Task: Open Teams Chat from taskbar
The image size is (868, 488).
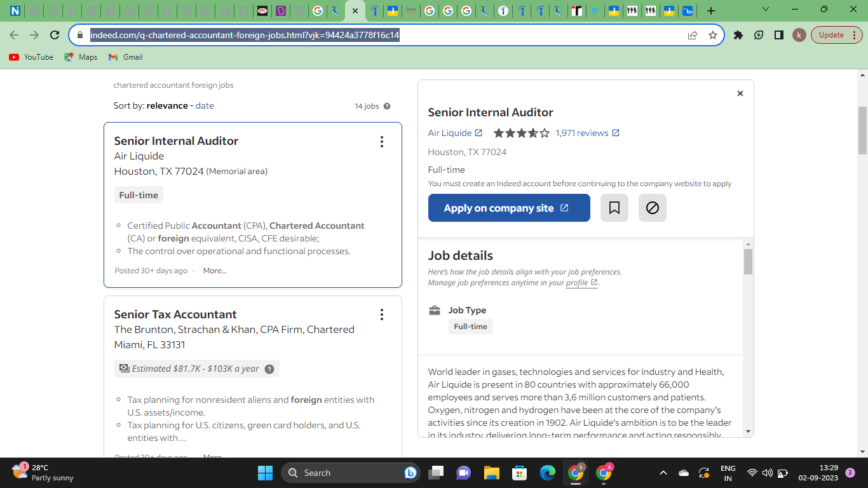Action: (x=464, y=473)
